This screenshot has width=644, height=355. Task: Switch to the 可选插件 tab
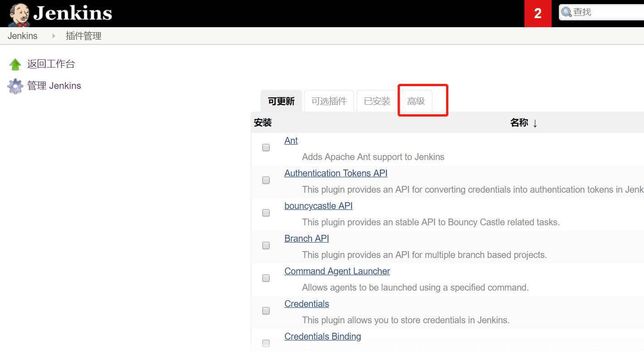coord(329,101)
